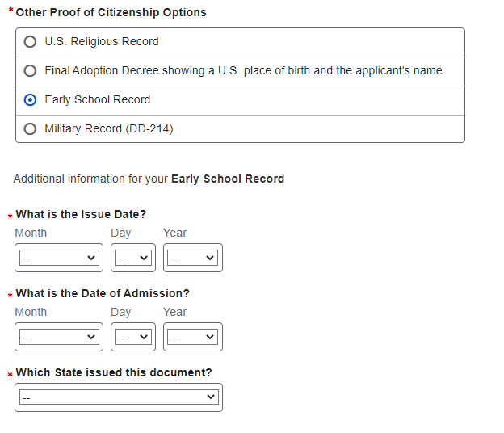
Task: Open the Date of Admission Month dropdown
Action: (x=59, y=337)
